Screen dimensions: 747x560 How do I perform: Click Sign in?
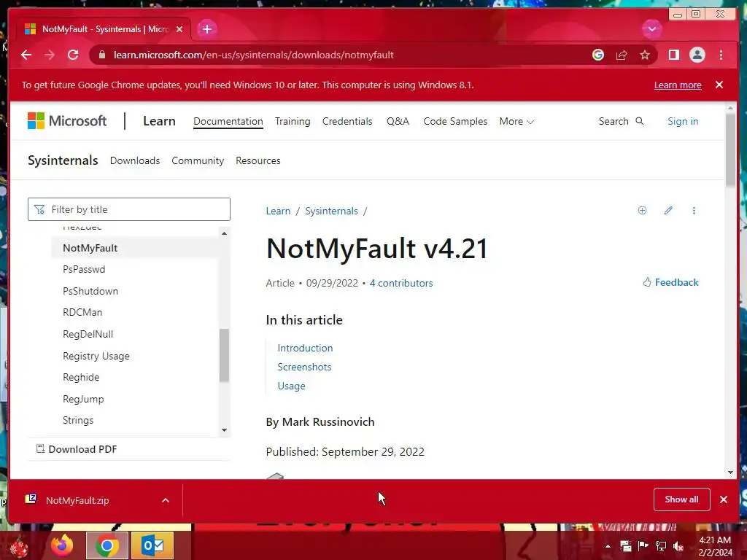point(683,121)
